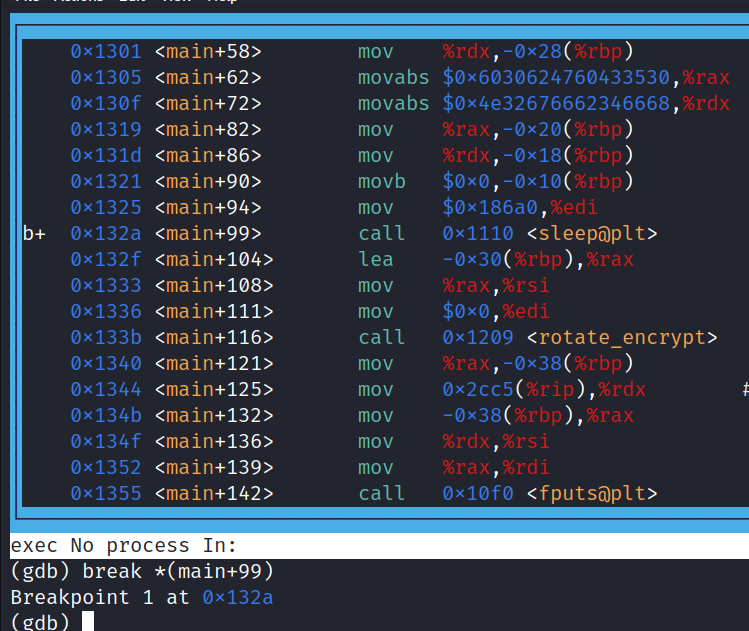Viewport: 749px width, 631px height.
Task: Click the address 0x1355 at main+142
Action: click(106, 493)
